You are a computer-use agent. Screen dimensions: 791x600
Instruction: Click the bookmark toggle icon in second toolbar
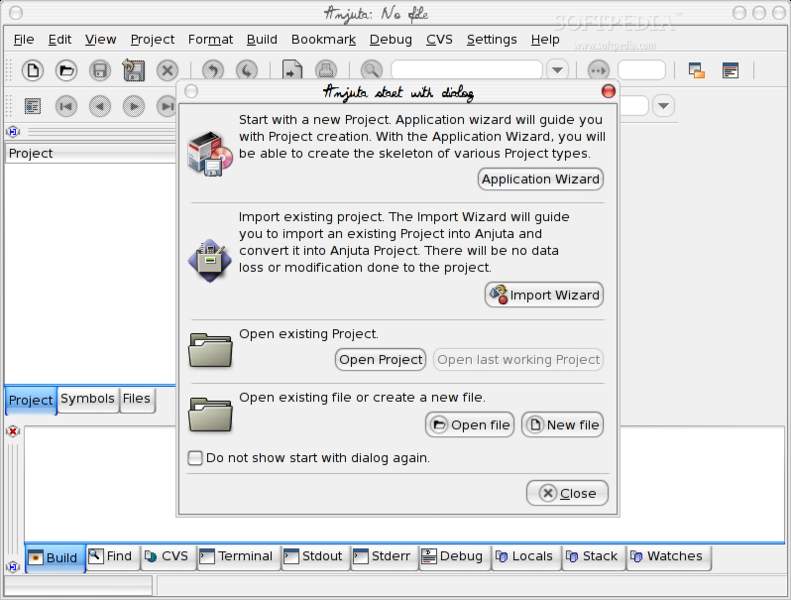point(33,106)
